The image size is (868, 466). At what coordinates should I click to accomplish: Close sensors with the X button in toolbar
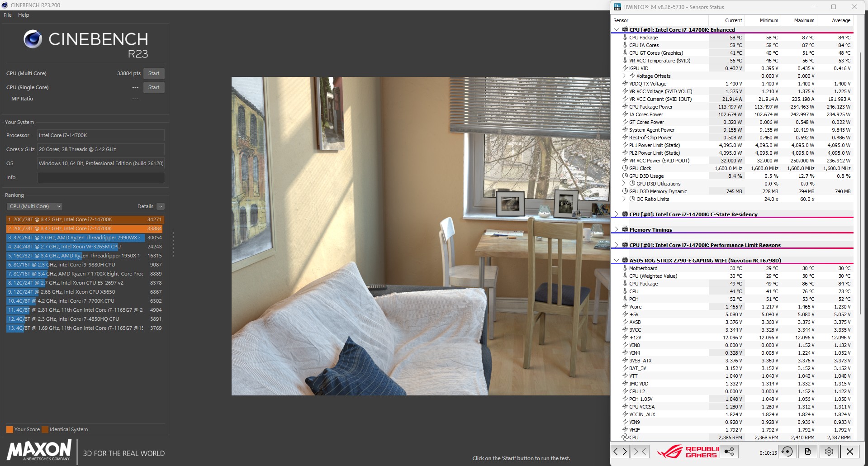pos(850,452)
